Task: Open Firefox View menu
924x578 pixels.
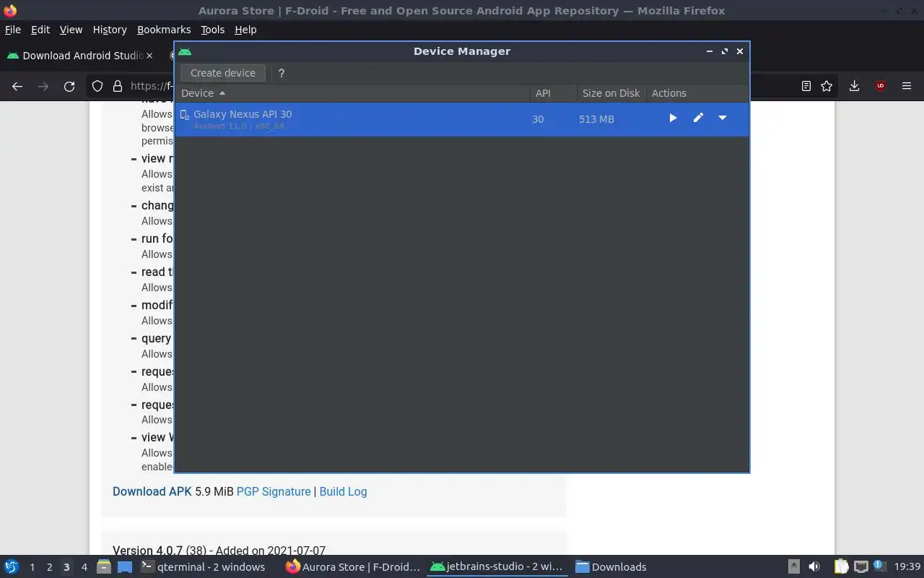Action: 71,30
